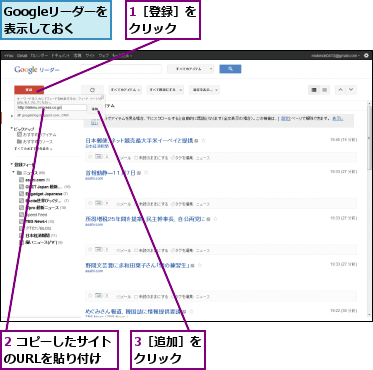This screenshot has width=373, height=370.
Task: Click the すべて既読にする button
Action: [x=162, y=90]
